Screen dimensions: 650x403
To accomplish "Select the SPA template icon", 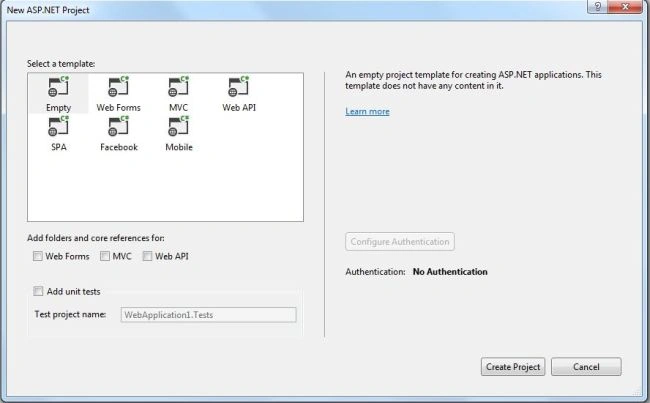I will (x=58, y=126).
